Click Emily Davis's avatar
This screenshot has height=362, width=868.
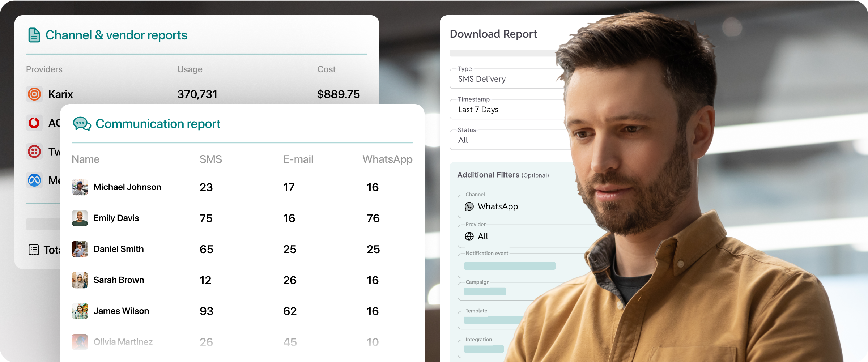[x=80, y=218]
